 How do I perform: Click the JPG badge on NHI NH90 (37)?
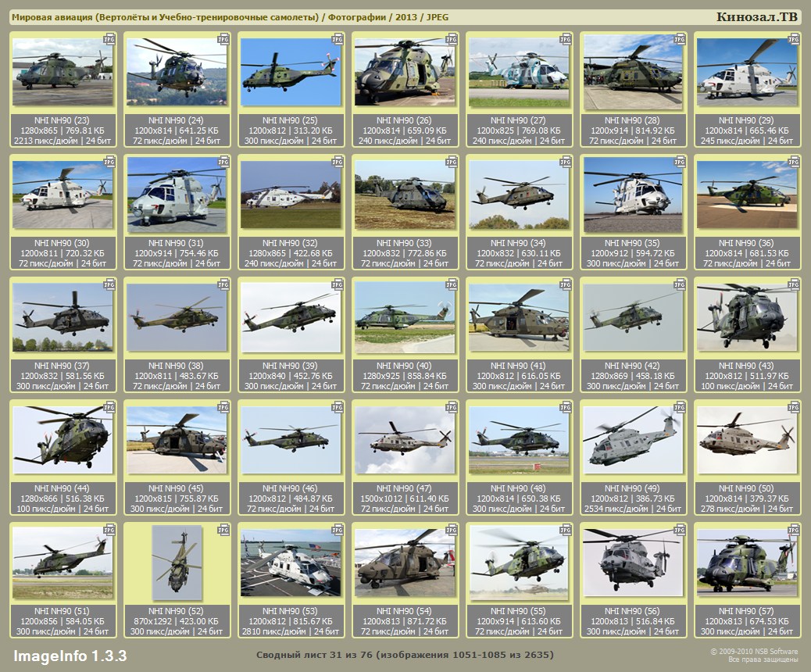109,284
